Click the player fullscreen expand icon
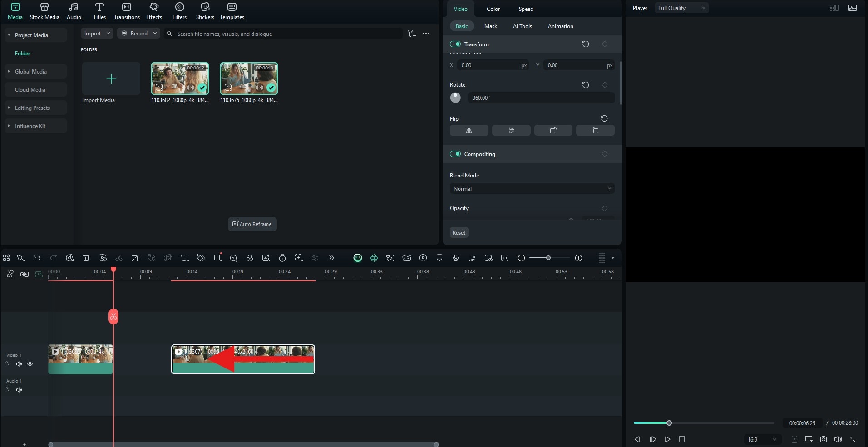 [x=853, y=439]
